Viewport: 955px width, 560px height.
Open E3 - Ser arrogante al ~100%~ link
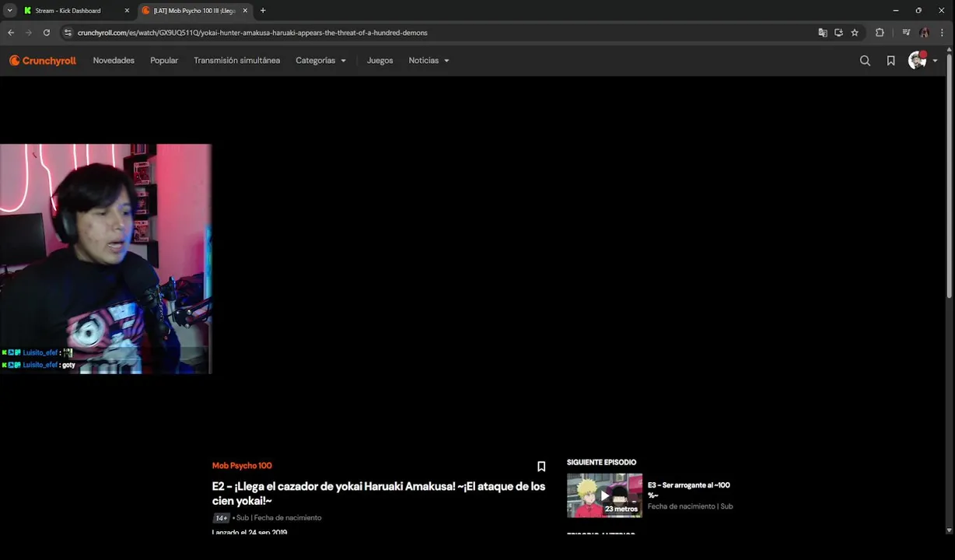(688, 490)
